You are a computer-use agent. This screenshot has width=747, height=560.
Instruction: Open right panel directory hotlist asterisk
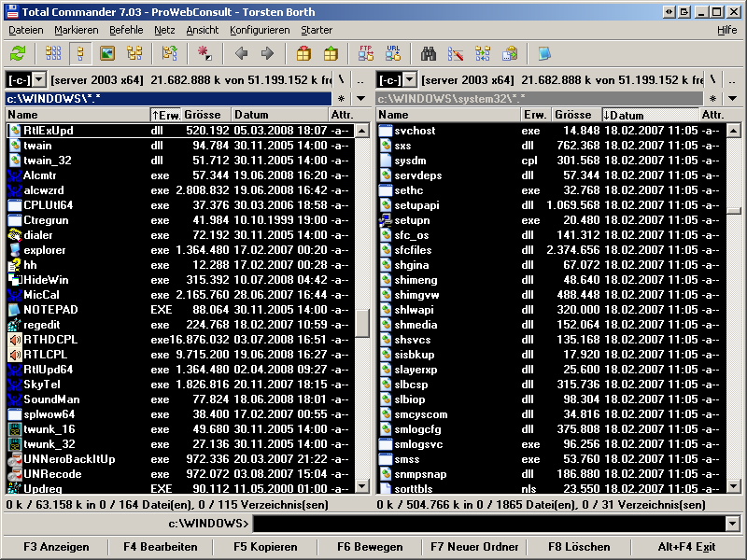[712, 99]
